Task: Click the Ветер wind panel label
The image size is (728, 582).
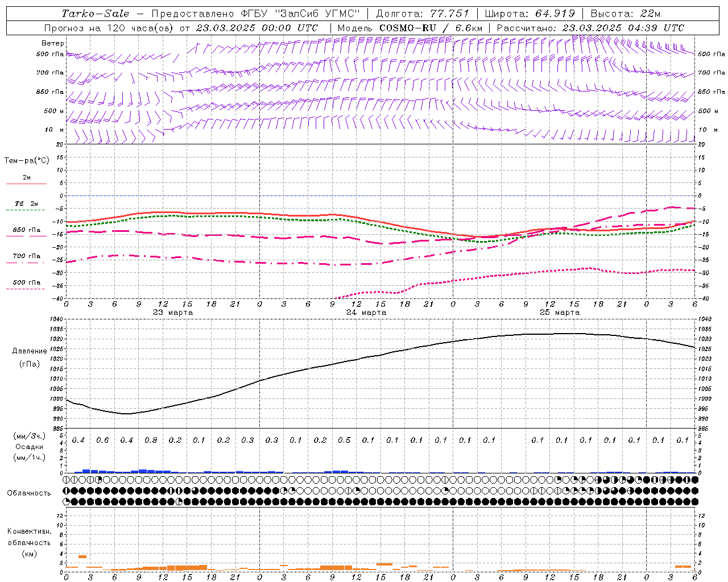Action: [x=53, y=43]
